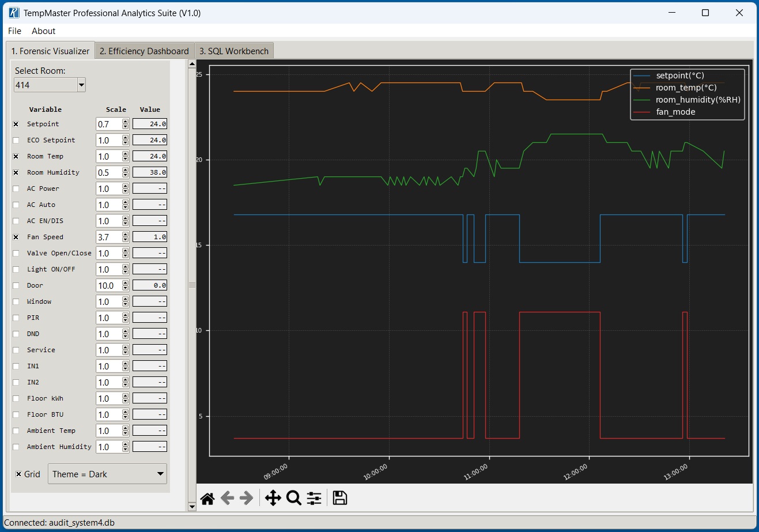Click the TempMaster app icon in title bar
Viewport: 759px width, 532px height.
pyautogui.click(x=14, y=13)
